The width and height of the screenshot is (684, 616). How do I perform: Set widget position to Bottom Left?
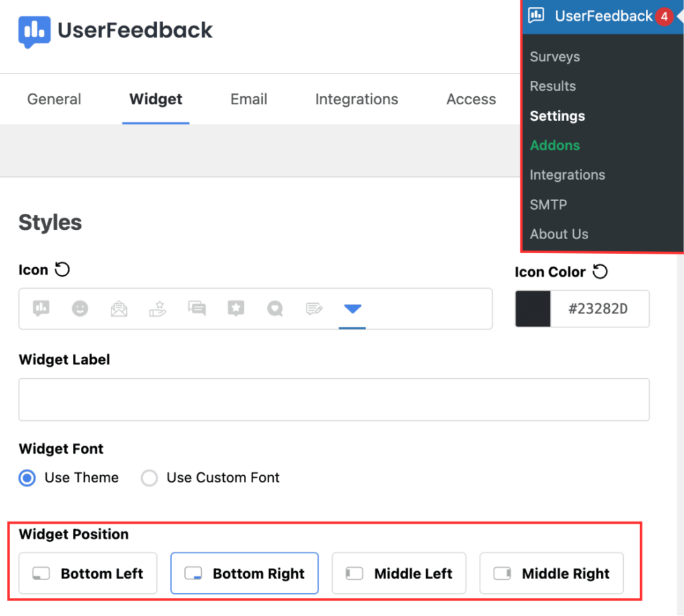[88, 573]
